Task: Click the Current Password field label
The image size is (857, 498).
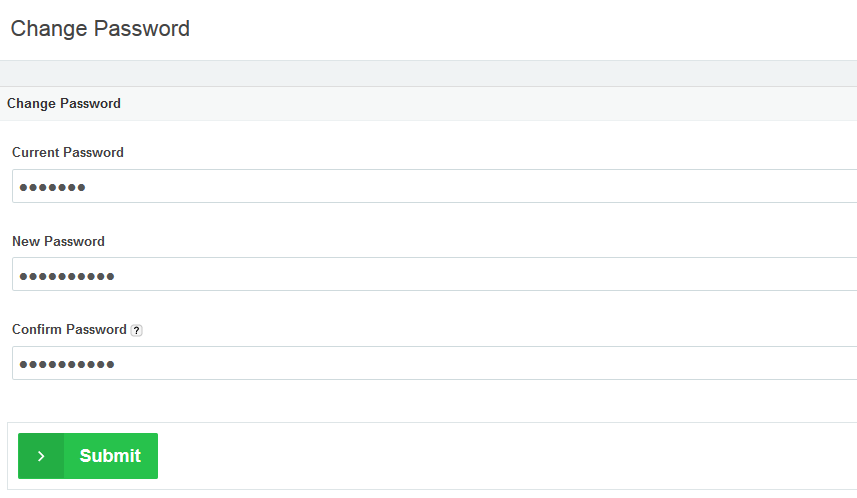Action: coord(68,153)
